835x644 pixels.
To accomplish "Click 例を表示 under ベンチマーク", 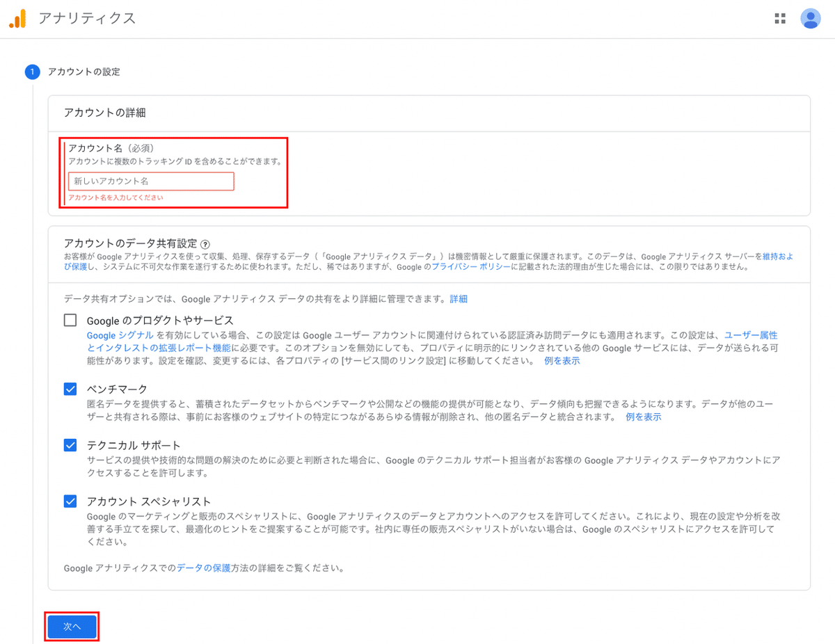I will point(644,417).
